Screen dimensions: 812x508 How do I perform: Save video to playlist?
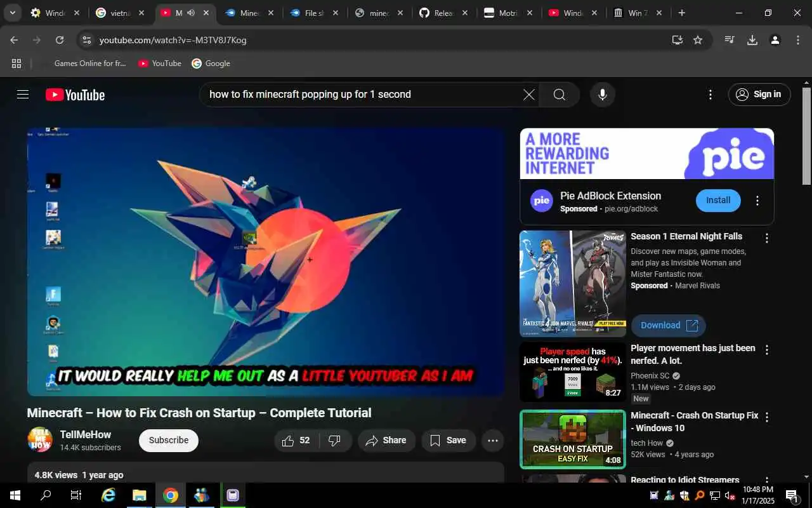(x=449, y=440)
